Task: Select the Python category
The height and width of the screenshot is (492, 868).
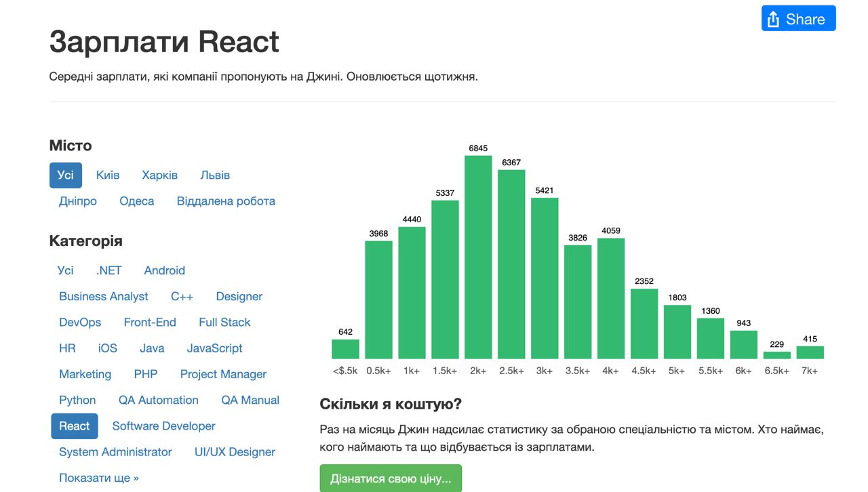Action: pyautogui.click(x=77, y=401)
